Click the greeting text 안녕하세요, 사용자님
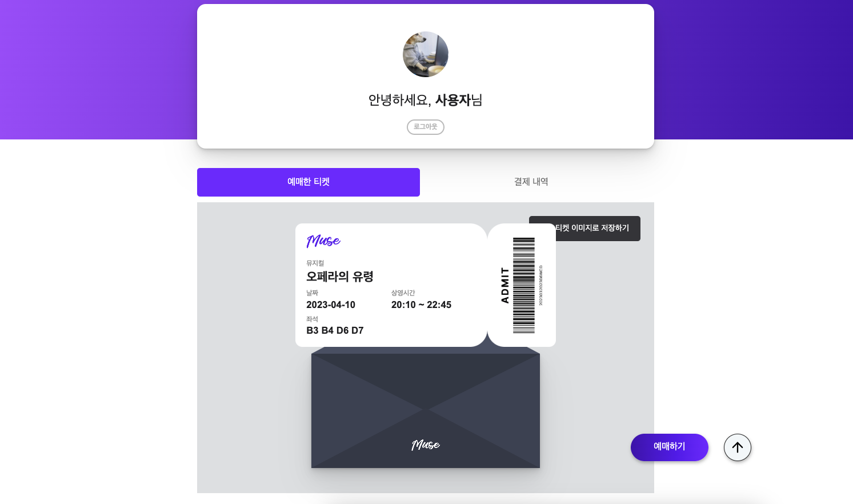 pyautogui.click(x=425, y=100)
